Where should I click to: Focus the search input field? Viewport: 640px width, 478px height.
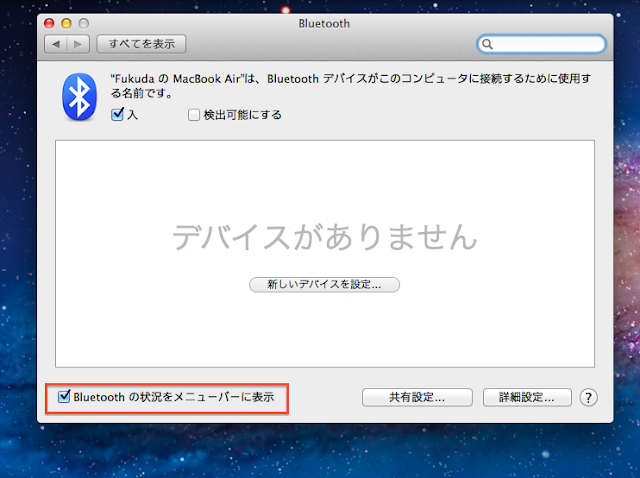coord(541,44)
